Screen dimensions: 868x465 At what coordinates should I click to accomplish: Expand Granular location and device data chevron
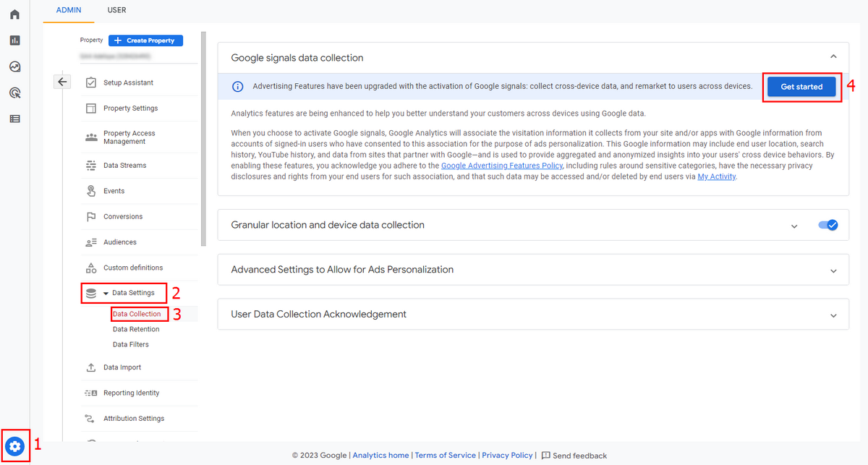(794, 226)
